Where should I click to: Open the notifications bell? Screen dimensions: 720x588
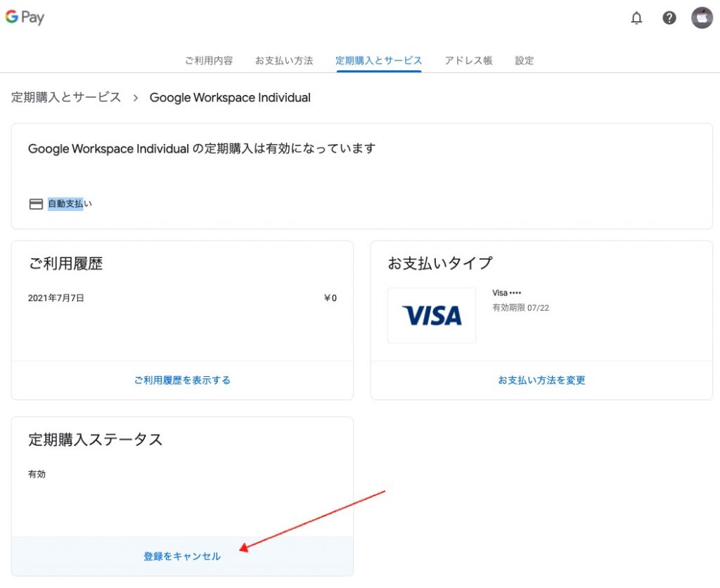(636, 18)
